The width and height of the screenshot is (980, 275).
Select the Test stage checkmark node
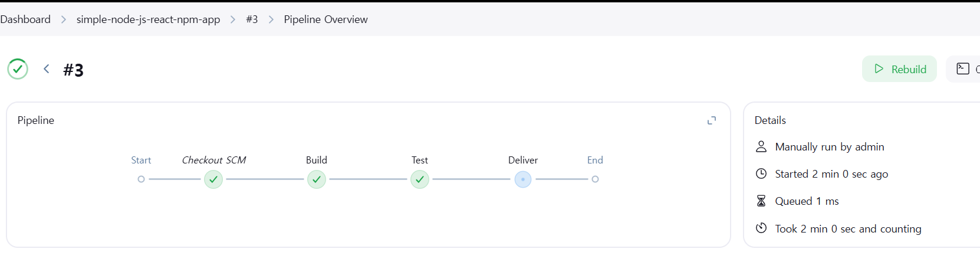[420, 179]
